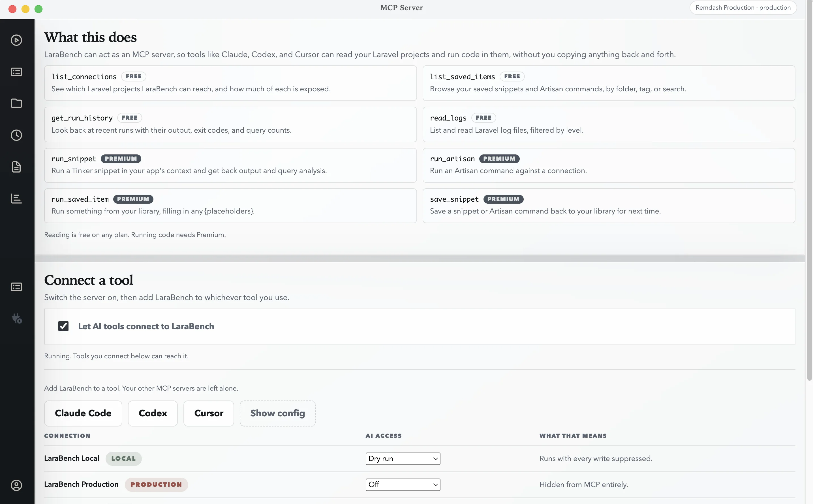Click the Cursor button

(209, 413)
